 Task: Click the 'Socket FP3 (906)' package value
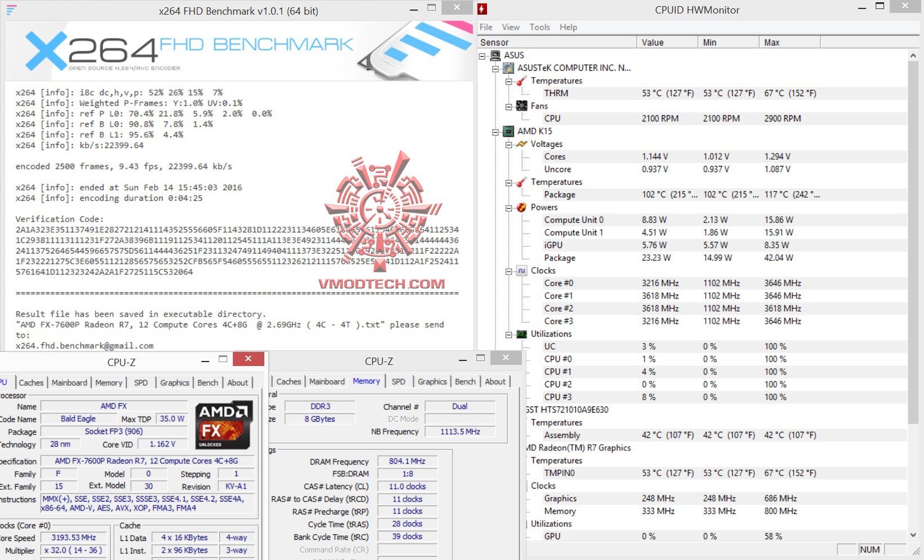pos(114,431)
